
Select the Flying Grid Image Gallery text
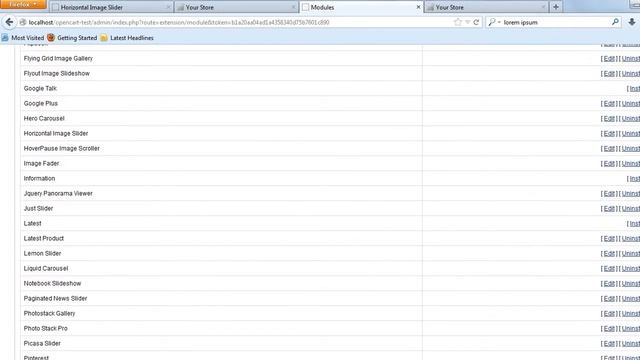(x=58, y=59)
